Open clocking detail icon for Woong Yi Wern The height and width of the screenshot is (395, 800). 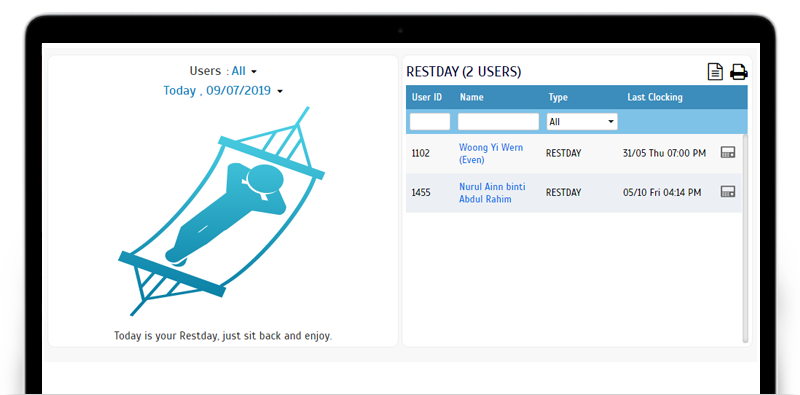tap(728, 152)
